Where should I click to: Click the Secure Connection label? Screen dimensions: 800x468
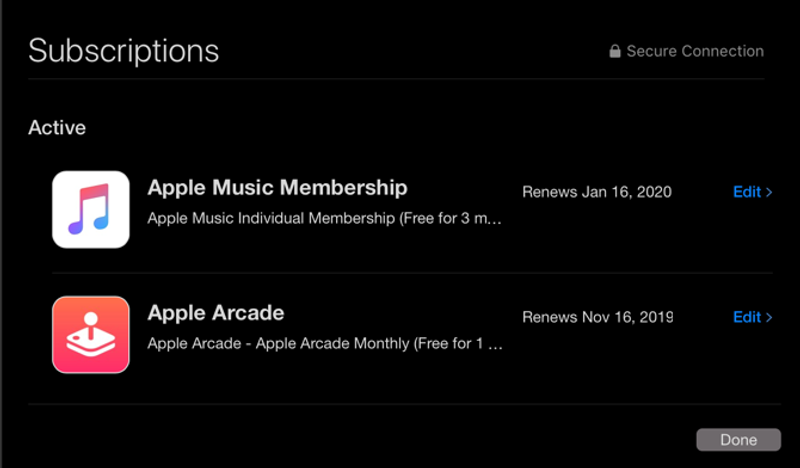[x=695, y=51]
